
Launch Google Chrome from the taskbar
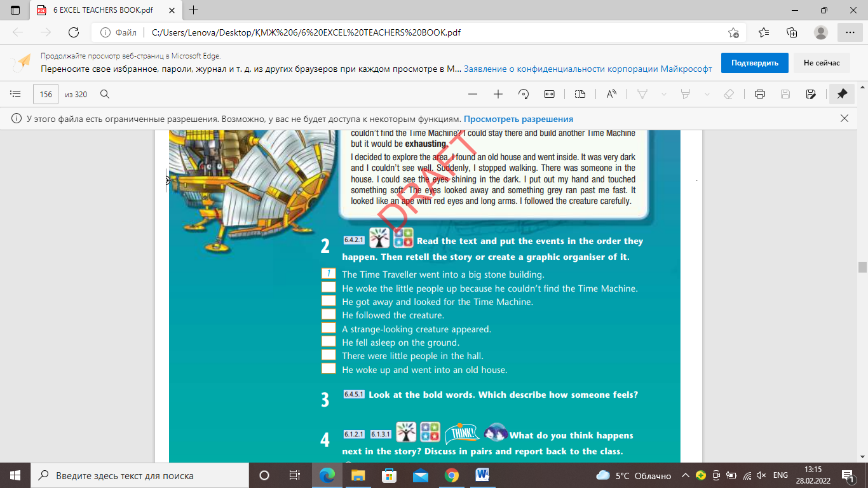451,475
